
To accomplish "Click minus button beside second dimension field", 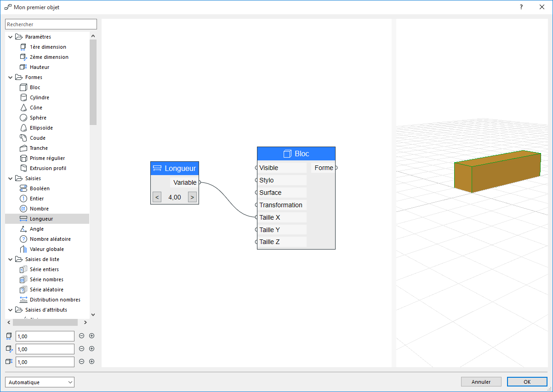I will coord(81,349).
